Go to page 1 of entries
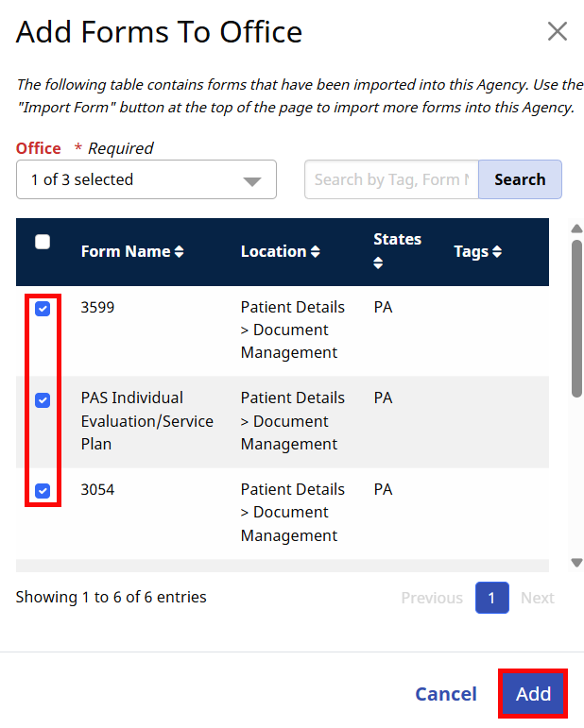 (x=491, y=598)
